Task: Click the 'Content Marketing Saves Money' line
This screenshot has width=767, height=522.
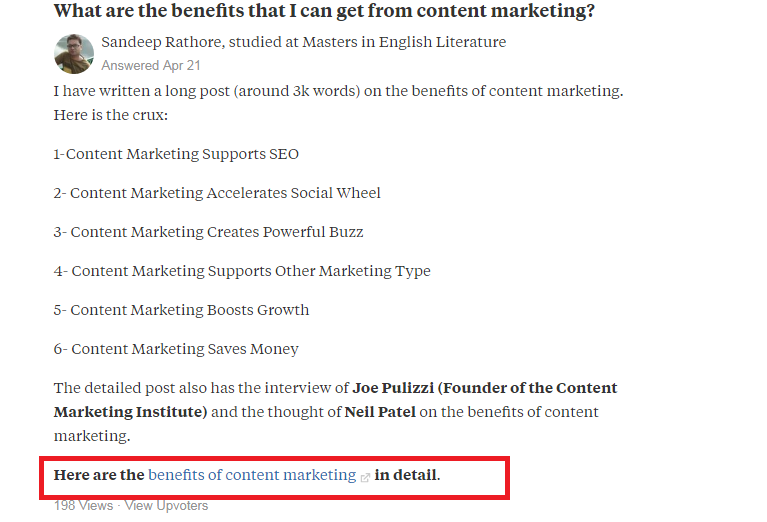Action: [x=176, y=349]
